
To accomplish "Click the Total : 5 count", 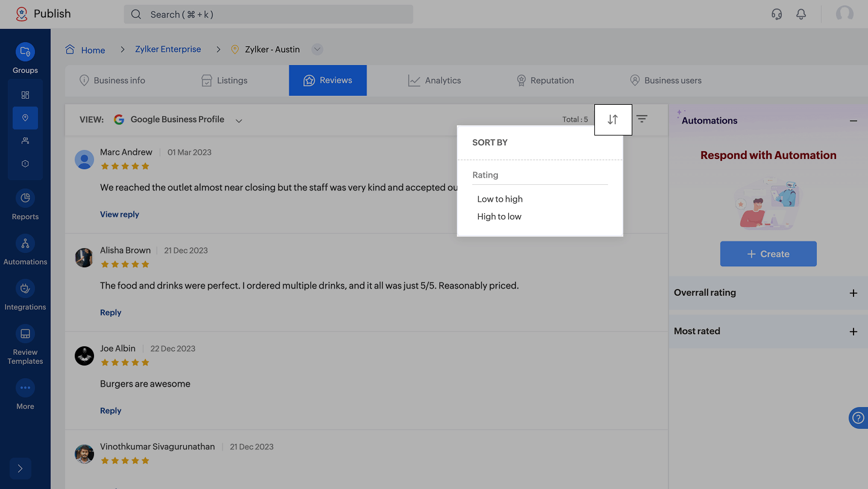I will pyautogui.click(x=575, y=119).
